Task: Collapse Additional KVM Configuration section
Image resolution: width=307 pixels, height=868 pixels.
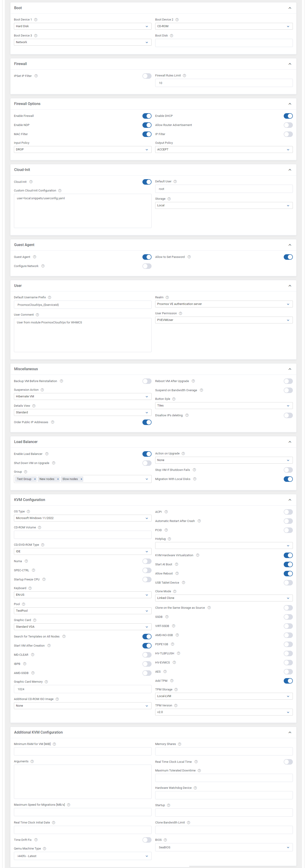Action: click(289, 732)
